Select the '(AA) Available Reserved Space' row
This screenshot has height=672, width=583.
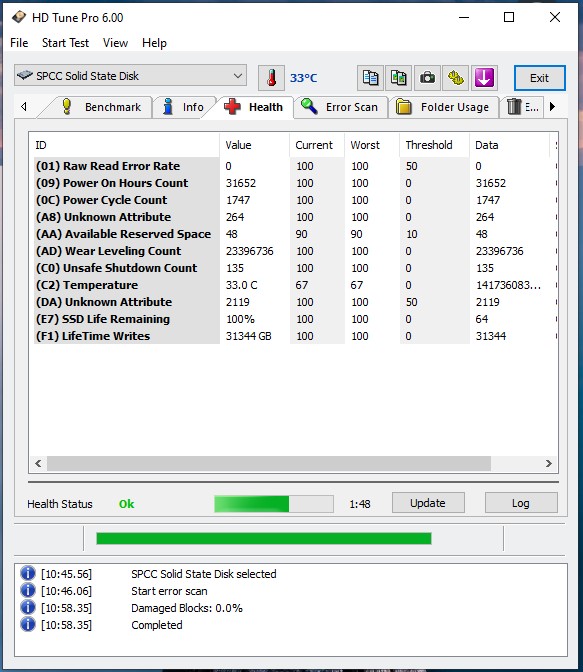[x=294, y=234]
